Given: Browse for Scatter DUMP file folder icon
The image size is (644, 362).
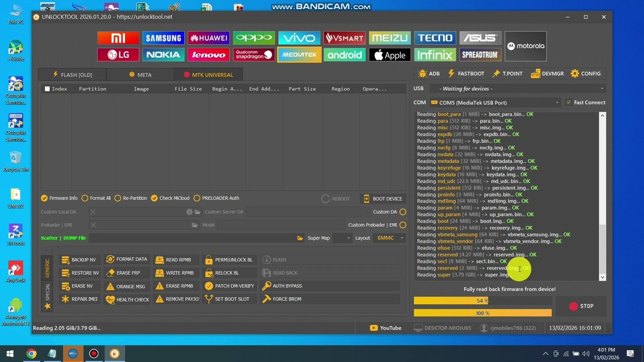Looking at the screenshot, I should (x=300, y=238).
